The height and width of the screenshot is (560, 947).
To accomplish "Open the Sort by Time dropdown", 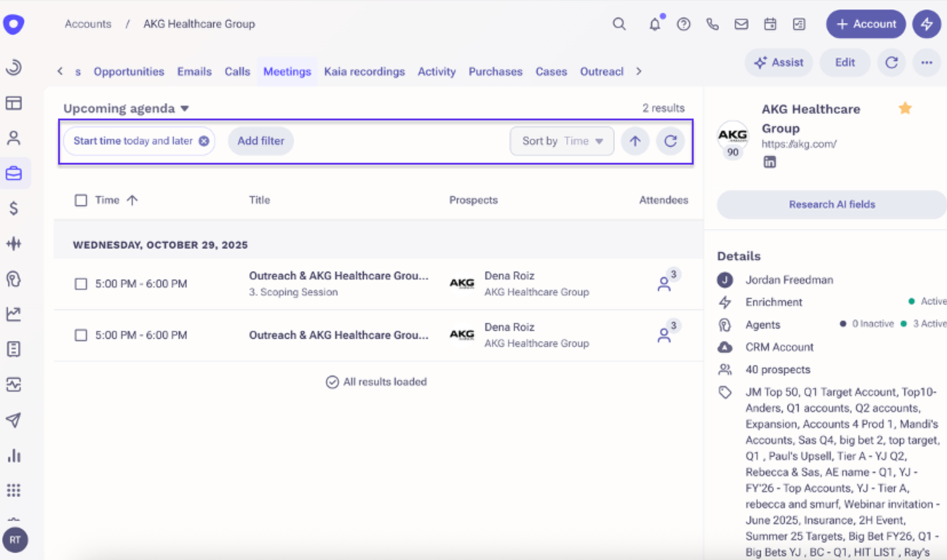I will 561,141.
